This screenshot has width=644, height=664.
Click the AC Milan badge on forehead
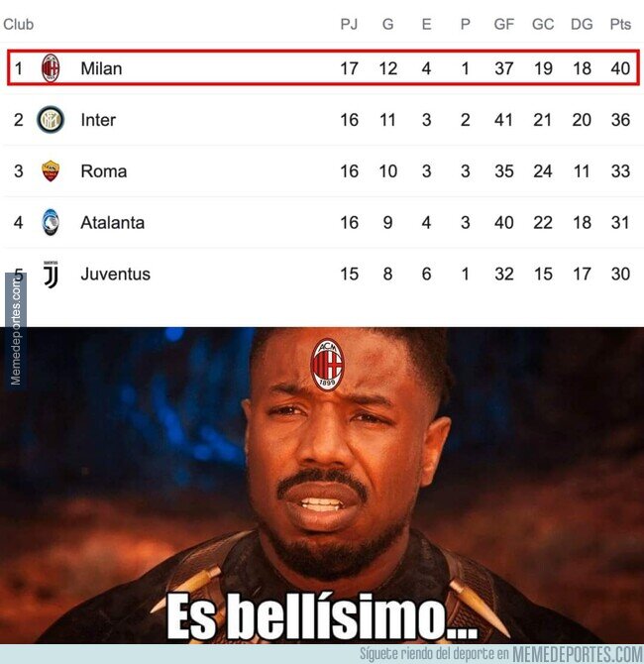(x=327, y=364)
